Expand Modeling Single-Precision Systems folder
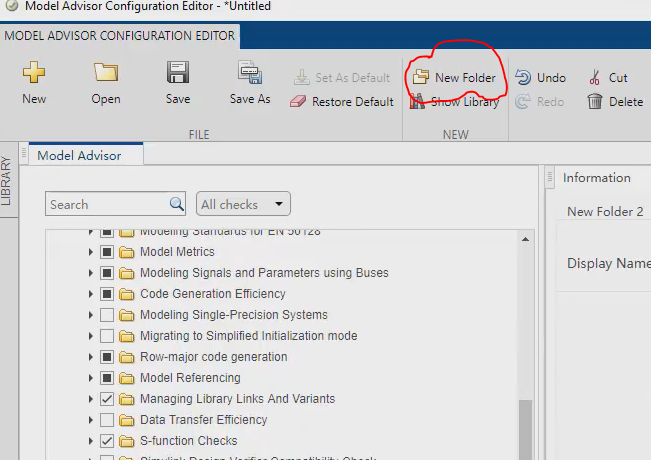Image resolution: width=651 pixels, height=460 pixels. pyautogui.click(x=91, y=315)
